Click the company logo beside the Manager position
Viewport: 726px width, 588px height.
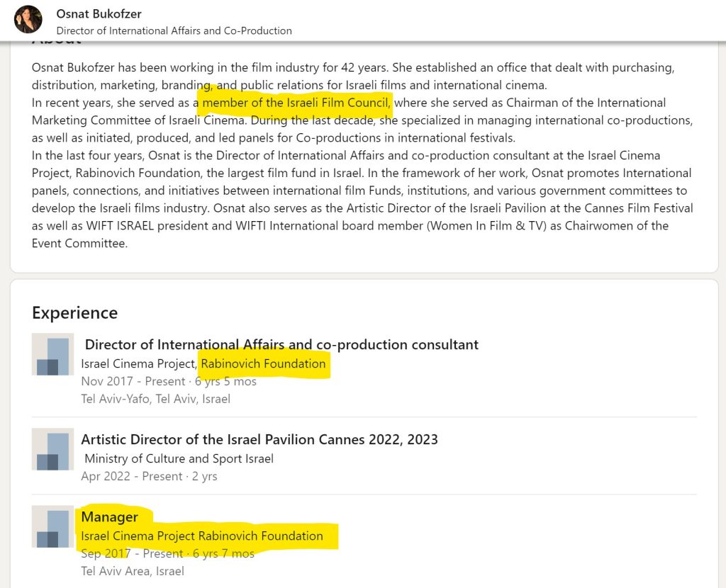pos(53,526)
